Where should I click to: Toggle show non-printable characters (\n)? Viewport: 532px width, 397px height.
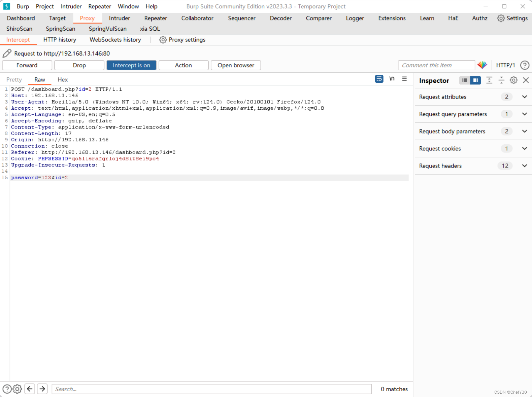(x=392, y=79)
